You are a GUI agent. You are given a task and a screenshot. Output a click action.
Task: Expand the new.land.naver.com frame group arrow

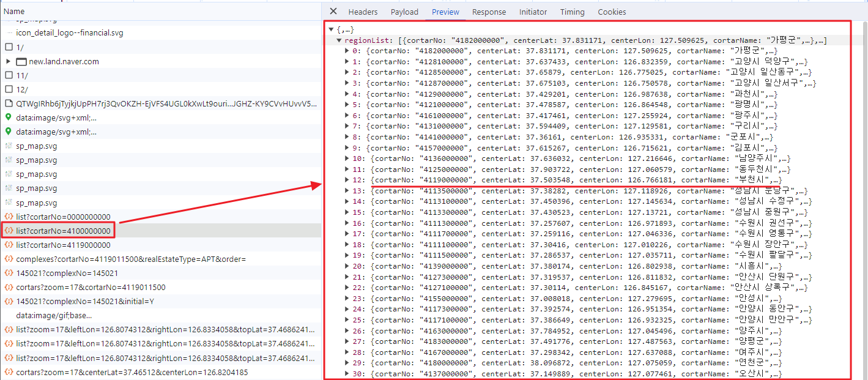coord(8,62)
